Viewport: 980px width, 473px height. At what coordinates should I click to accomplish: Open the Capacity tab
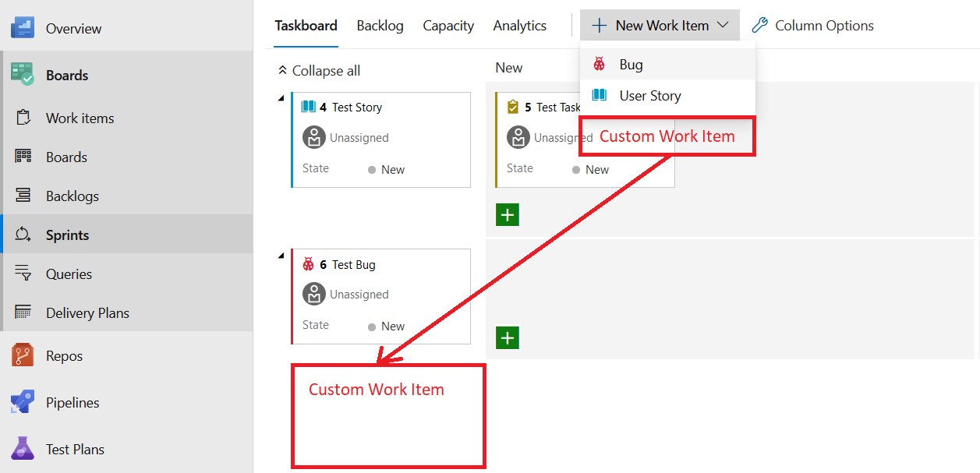click(x=448, y=26)
